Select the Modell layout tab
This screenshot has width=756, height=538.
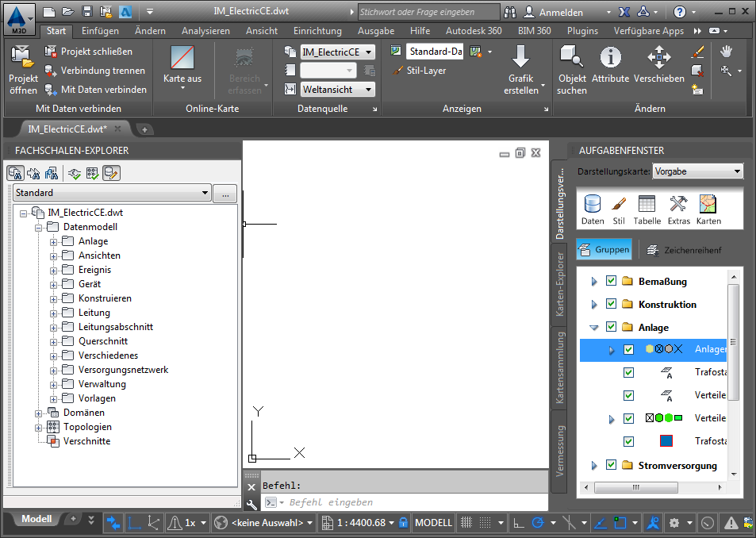coord(36,519)
